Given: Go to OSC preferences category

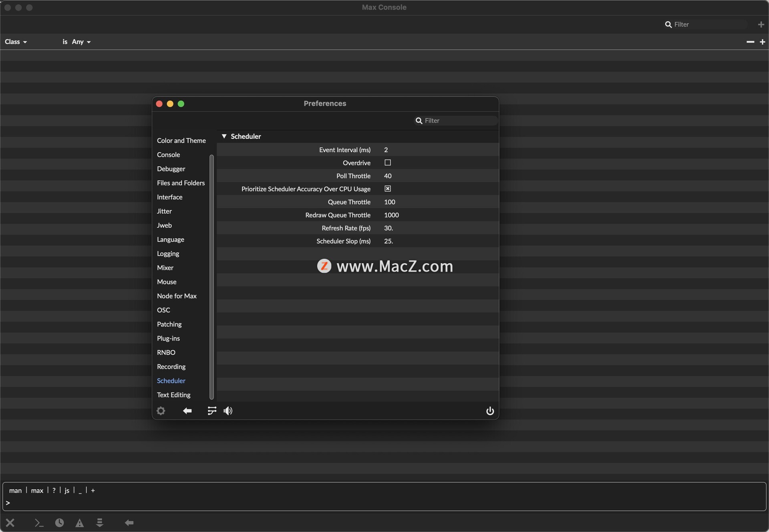Looking at the screenshot, I should pyautogui.click(x=163, y=310).
